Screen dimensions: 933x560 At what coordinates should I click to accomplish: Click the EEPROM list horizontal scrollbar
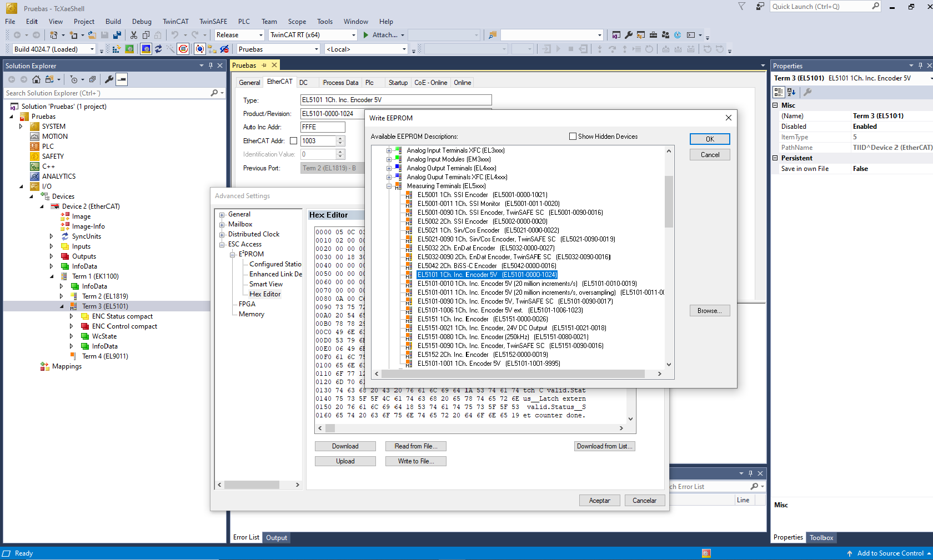[513, 374]
